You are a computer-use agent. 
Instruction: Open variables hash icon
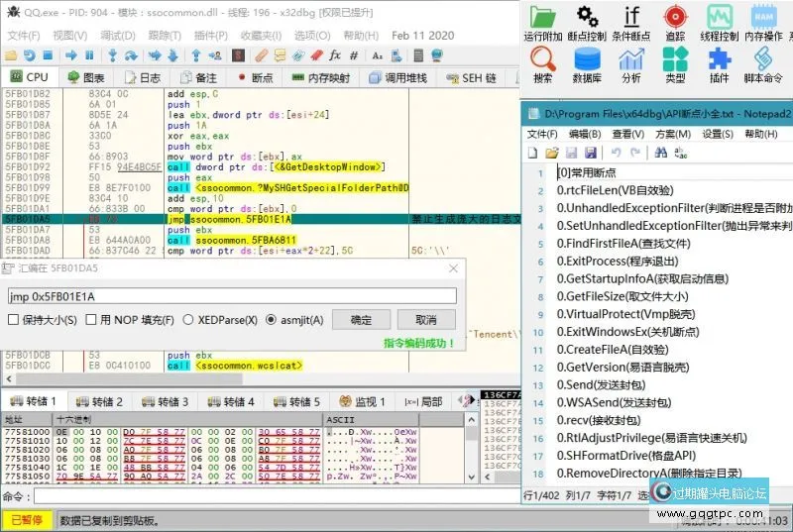354,55
